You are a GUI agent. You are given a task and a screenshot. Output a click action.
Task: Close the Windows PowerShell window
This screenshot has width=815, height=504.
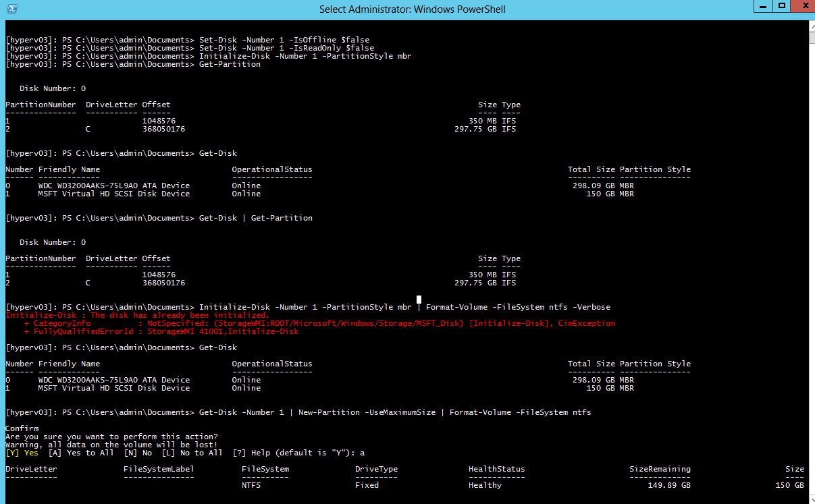[x=801, y=7]
